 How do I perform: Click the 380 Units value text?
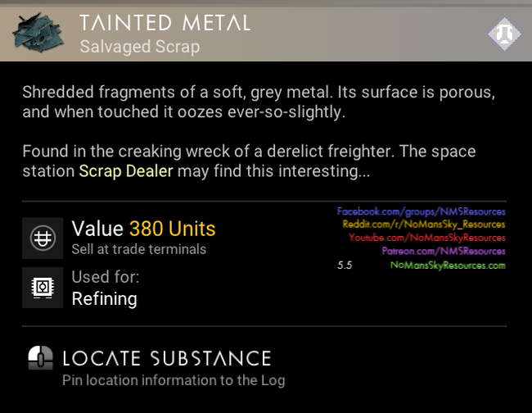click(172, 227)
